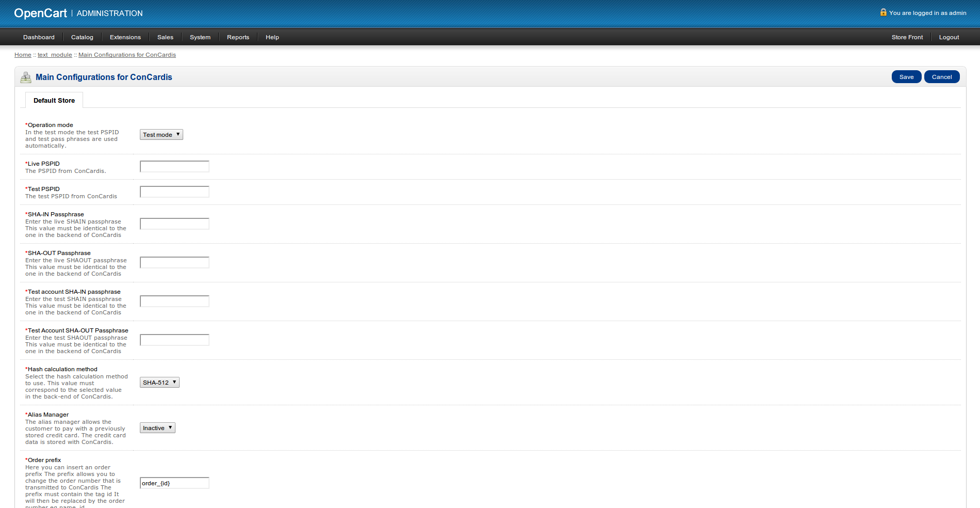Image resolution: width=980 pixels, height=508 pixels.
Task: Save the ConCardis configuration
Action: tap(906, 77)
